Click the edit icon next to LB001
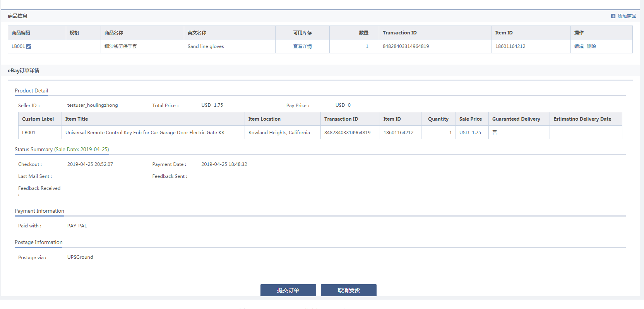The width and height of the screenshot is (644, 309). [28, 46]
